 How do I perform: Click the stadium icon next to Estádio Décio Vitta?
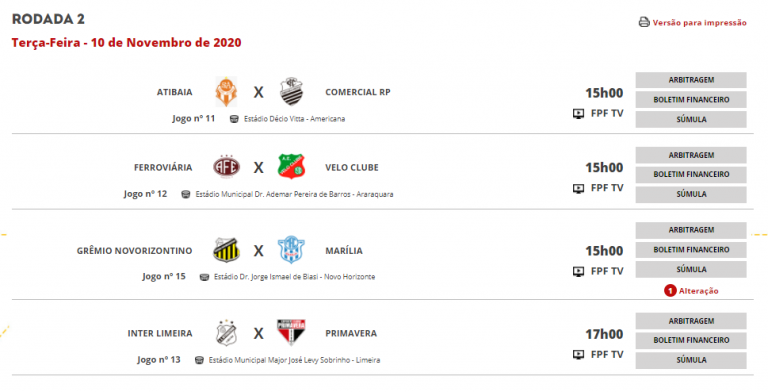[234, 119]
